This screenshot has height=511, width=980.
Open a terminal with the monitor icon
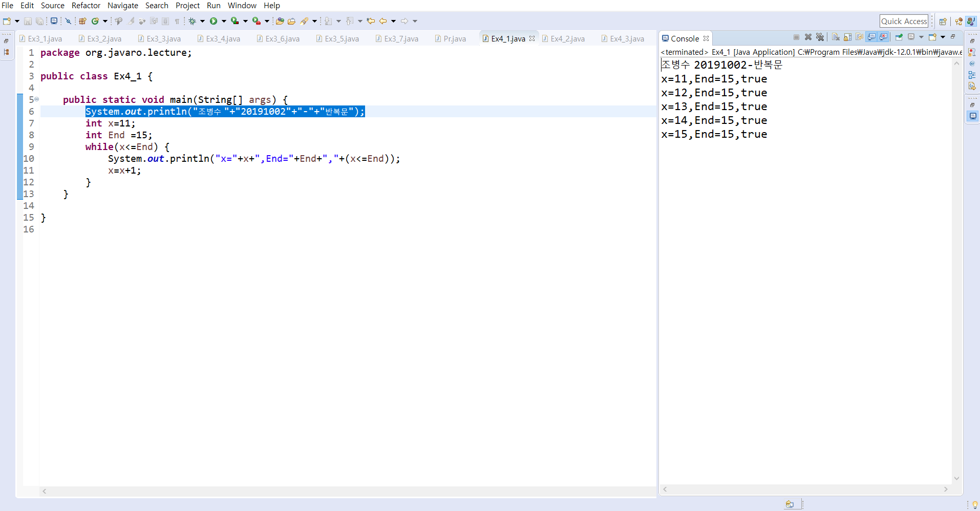point(54,21)
